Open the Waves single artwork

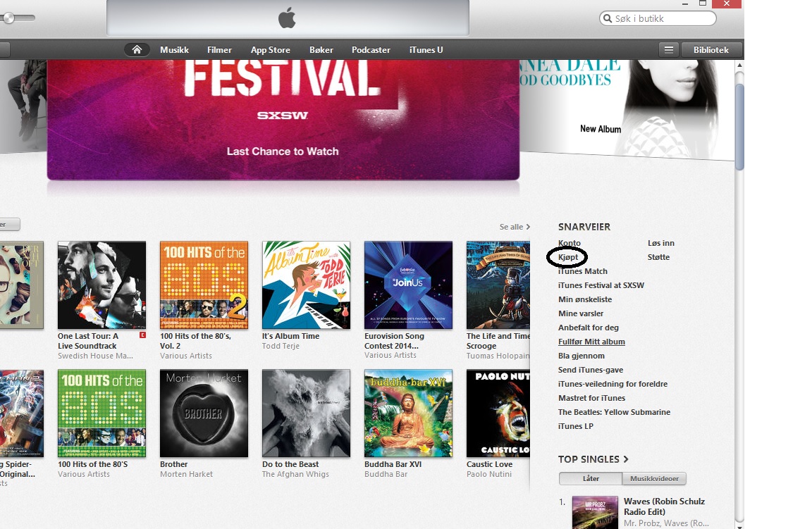coord(595,512)
